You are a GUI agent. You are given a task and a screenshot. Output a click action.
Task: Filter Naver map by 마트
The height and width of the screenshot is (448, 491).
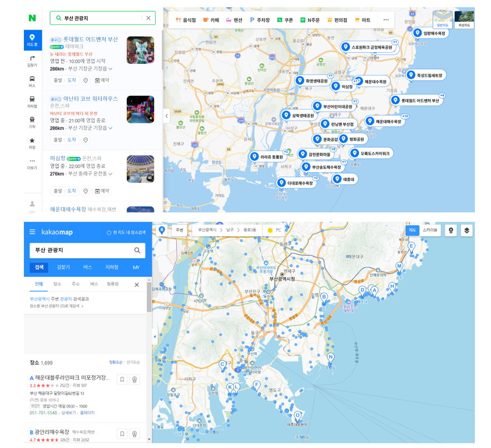click(x=363, y=20)
